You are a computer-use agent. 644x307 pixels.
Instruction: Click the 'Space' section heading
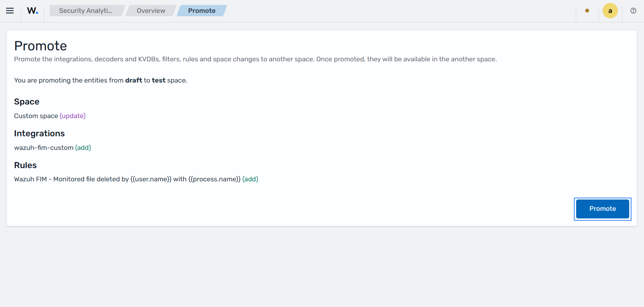pos(27,102)
